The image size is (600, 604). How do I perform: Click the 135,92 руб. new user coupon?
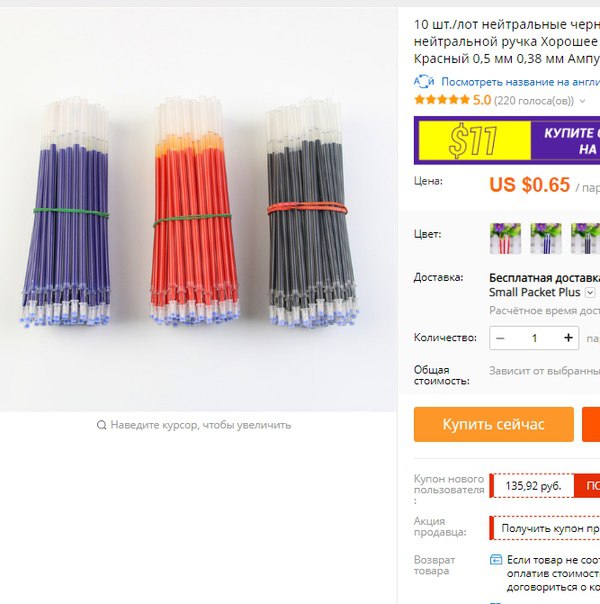pyautogui.click(x=533, y=486)
